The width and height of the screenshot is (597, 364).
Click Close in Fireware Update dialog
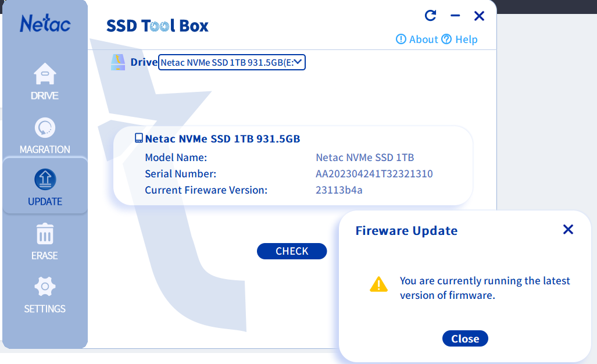coord(465,338)
